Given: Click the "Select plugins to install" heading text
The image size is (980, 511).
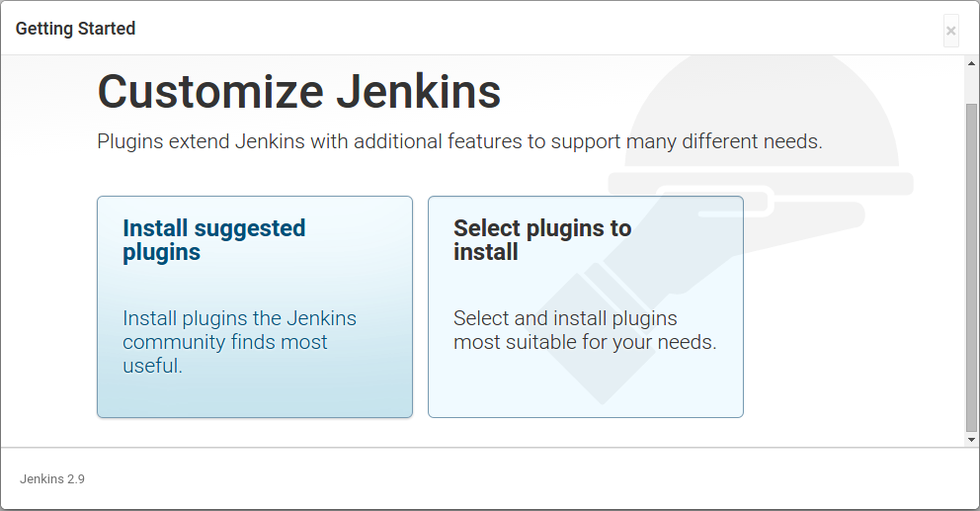Looking at the screenshot, I should [x=542, y=240].
